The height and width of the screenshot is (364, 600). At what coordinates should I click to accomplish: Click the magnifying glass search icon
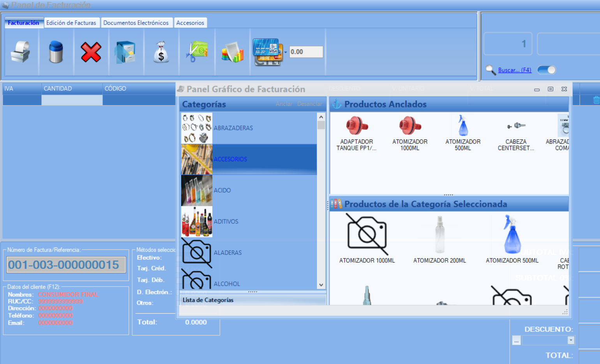(491, 70)
